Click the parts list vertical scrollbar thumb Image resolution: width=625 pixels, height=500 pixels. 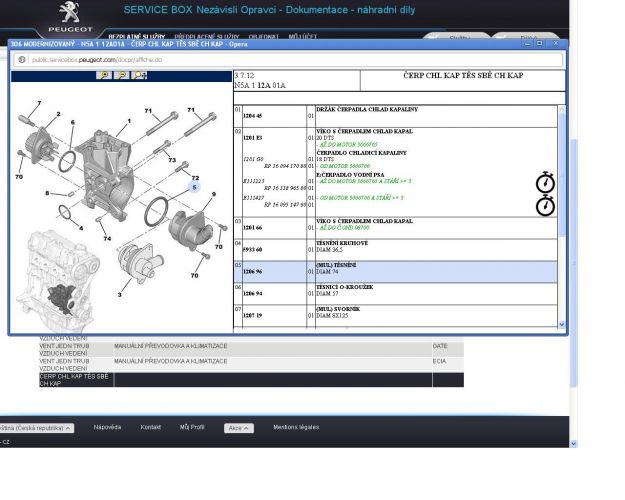(x=562, y=174)
